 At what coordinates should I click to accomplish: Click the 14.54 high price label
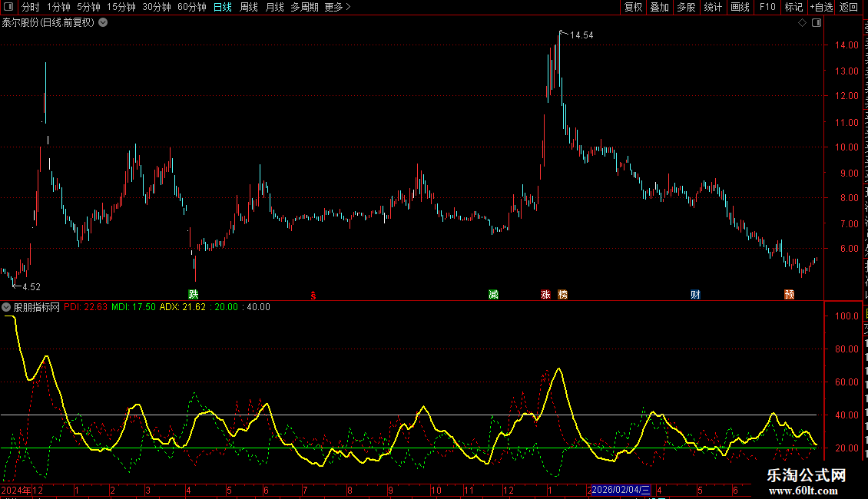(581, 35)
